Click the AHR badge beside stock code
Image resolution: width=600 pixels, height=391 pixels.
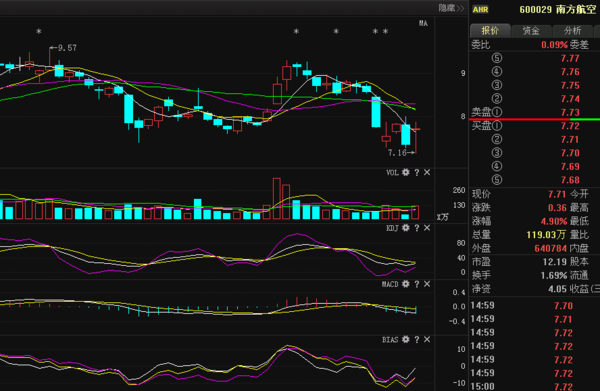coord(480,10)
